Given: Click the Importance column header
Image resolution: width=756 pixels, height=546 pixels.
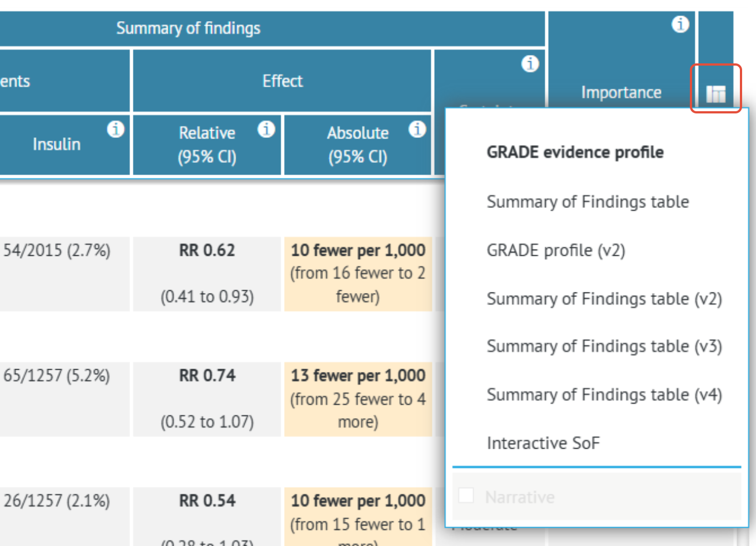Looking at the screenshot, I should (621, 92).
